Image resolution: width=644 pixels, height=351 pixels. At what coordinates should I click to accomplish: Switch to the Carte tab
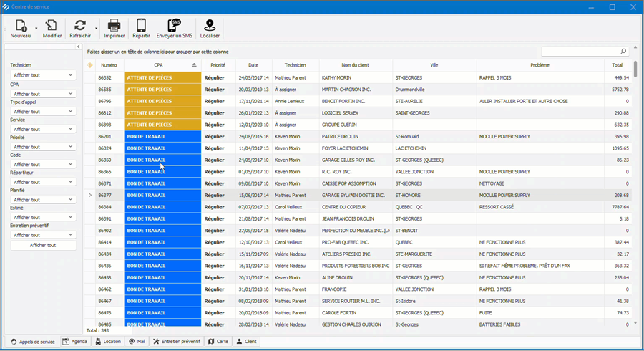[218, 342]
